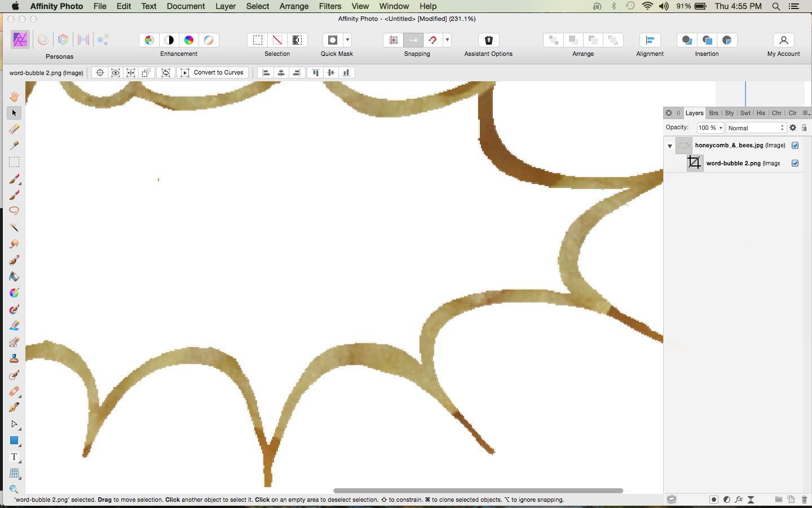
Task: Click the Convert to Curves button
Action: pos(213,73)
